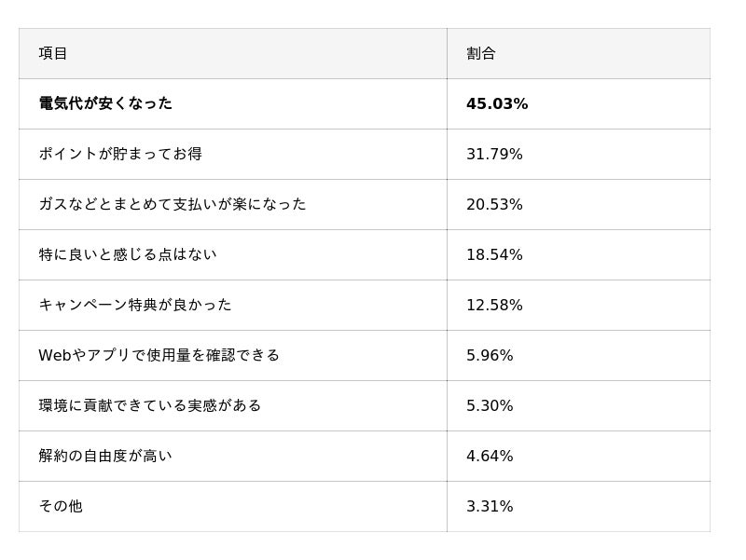Select the 環境に貢献できている実感がある row
This screenshot has height=560, width=746.
150,405
